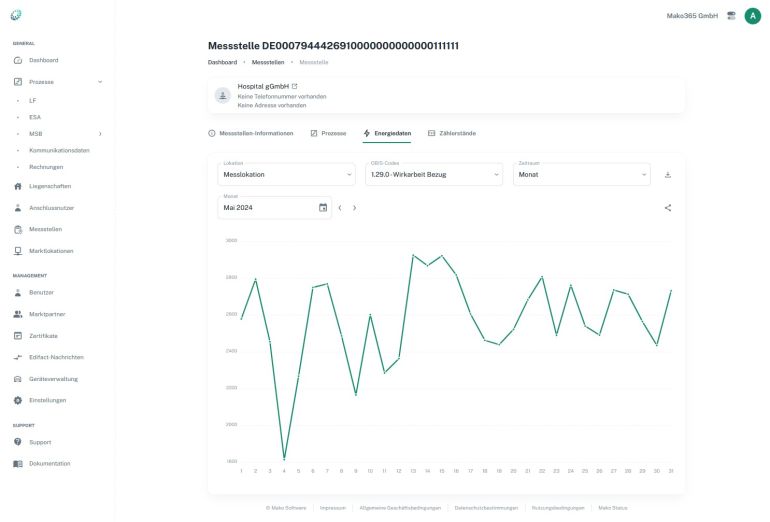
Task: Go to previous month with left arrow
Action: (340, 208)
